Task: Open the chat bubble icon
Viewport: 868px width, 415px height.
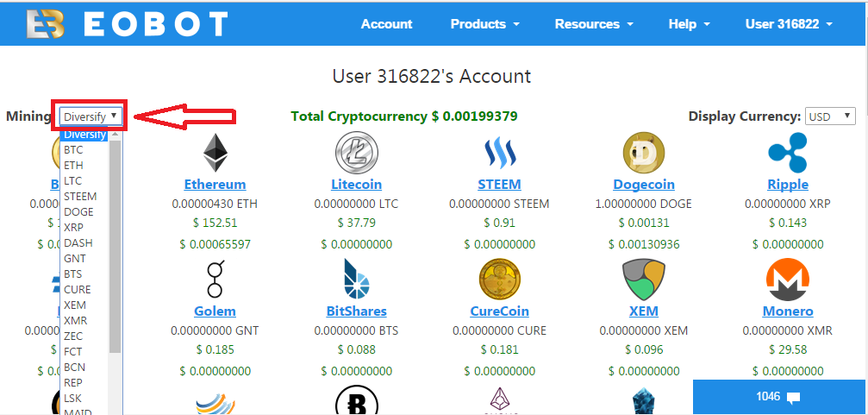Action: tap(794, 397)
